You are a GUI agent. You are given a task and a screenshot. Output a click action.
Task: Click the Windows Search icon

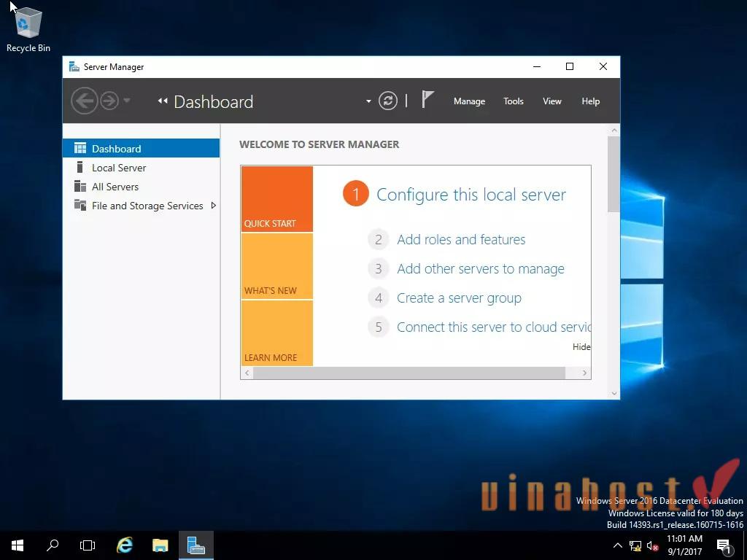click(x=52, y=545)
